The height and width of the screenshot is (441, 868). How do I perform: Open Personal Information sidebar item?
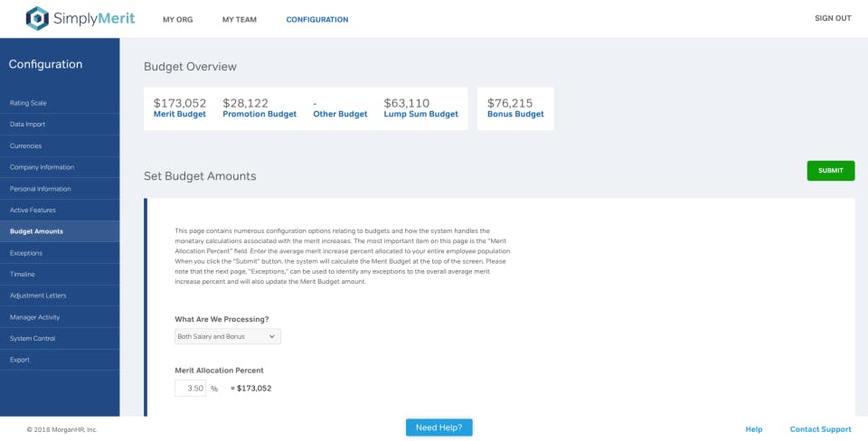60,189
